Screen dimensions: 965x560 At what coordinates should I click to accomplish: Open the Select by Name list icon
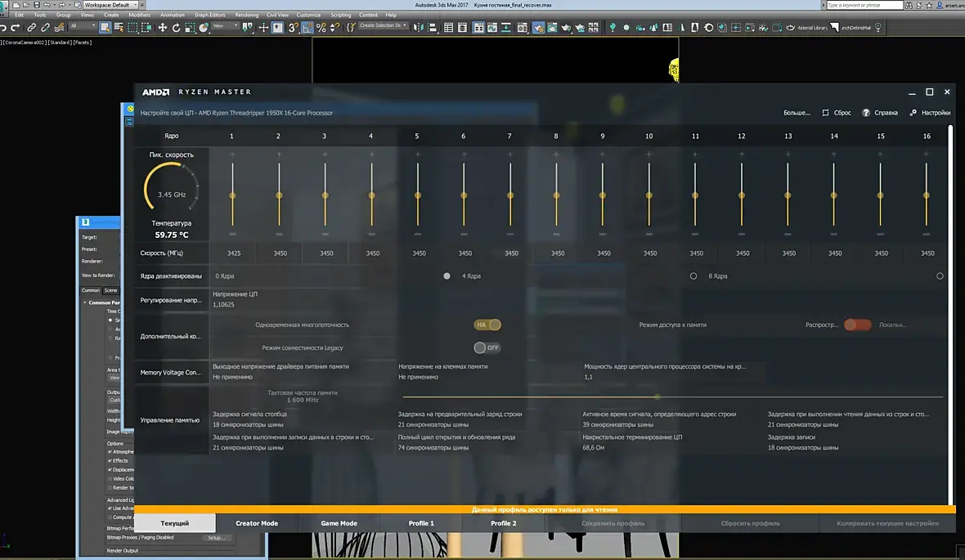click(x=118, y=28)
